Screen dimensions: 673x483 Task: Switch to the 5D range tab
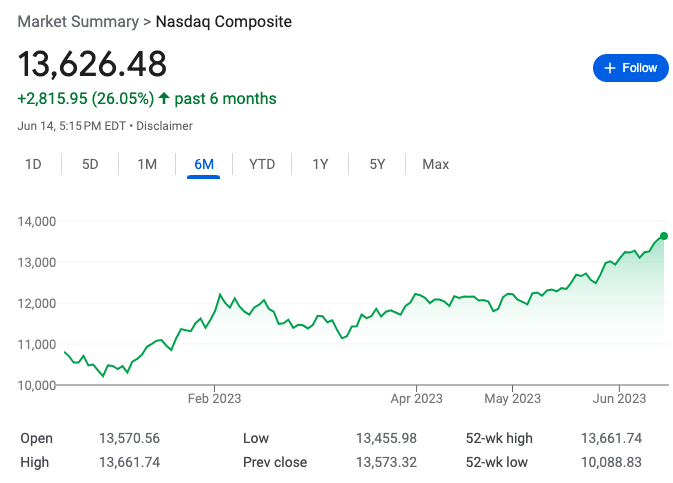coord(90,164)
